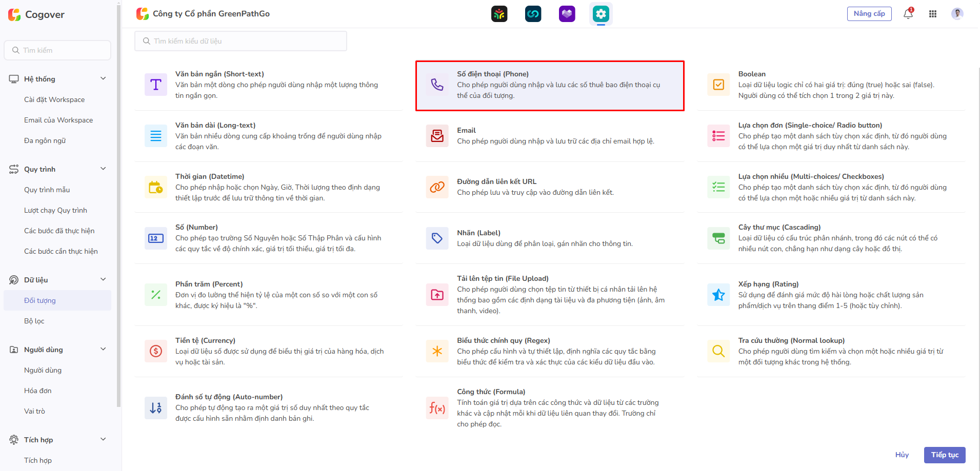Click the notification bell icon
Image resolution: width=980 pixels, height=471 pixels.
908,14
